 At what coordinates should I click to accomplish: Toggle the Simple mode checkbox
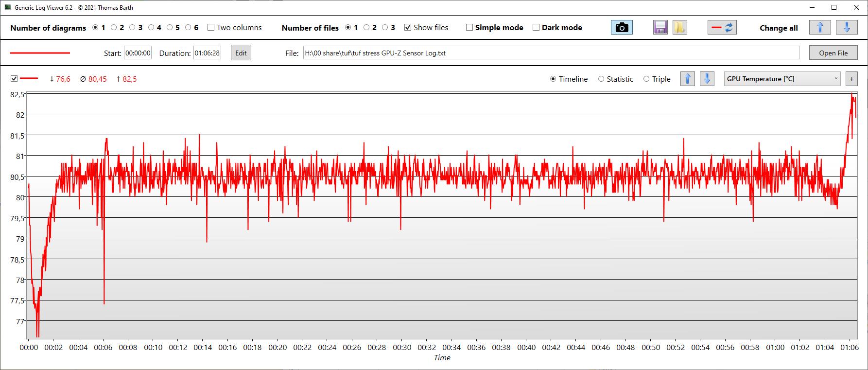[469, 28]
